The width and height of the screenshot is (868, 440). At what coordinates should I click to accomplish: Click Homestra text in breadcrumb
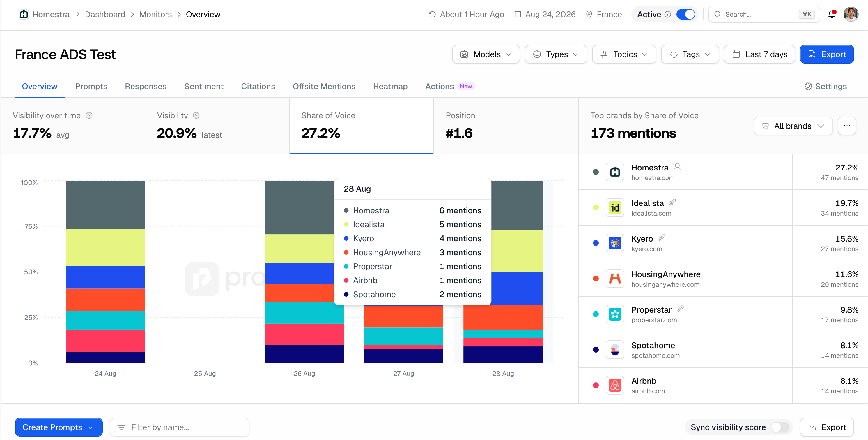[x=51, y=14]
